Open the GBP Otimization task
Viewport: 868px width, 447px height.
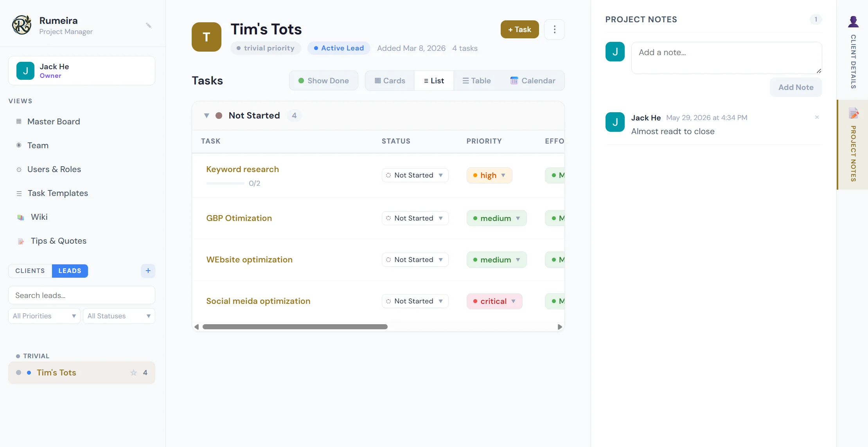pos(239,218)
